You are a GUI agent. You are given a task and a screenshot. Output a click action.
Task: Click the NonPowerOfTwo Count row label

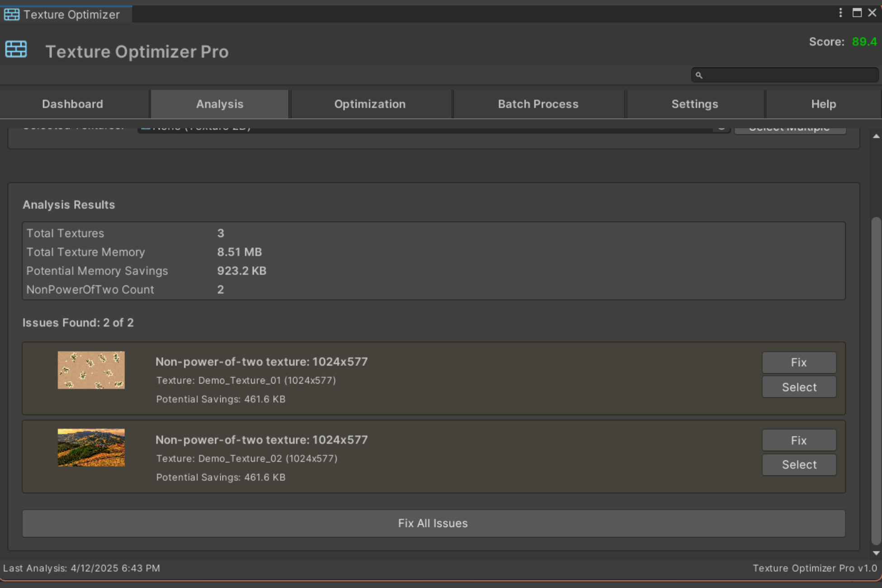pos(90,289)
